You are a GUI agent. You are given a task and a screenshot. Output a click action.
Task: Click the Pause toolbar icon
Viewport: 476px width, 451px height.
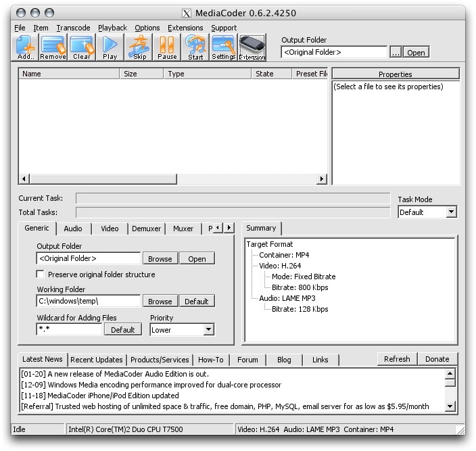167,47
